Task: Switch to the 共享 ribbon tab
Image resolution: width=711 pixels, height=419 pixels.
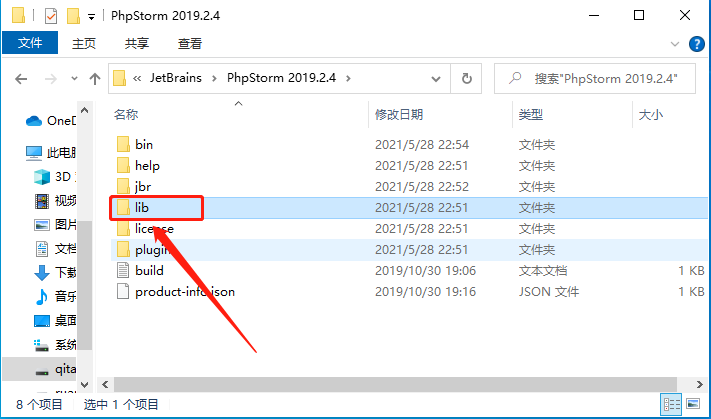Action: (137, 44)
